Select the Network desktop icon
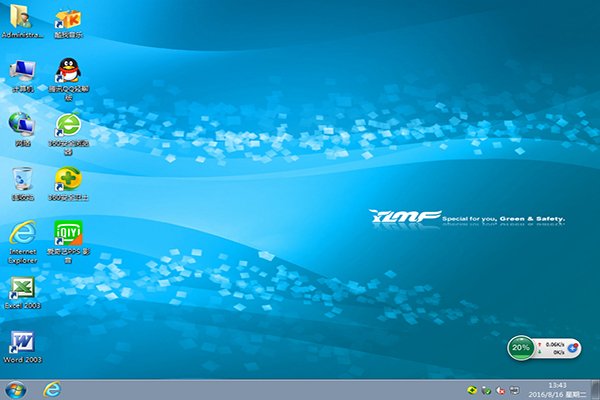 click(22, 126)
